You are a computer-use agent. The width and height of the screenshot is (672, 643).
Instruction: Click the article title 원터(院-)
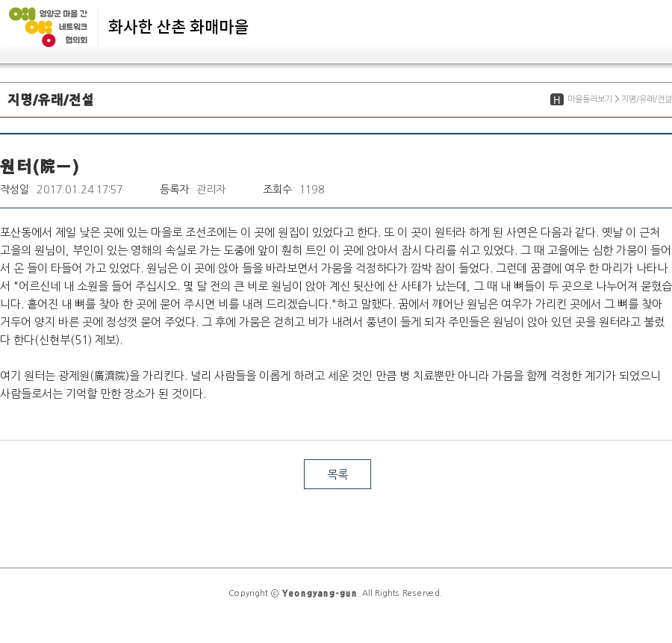pos(40,167)
